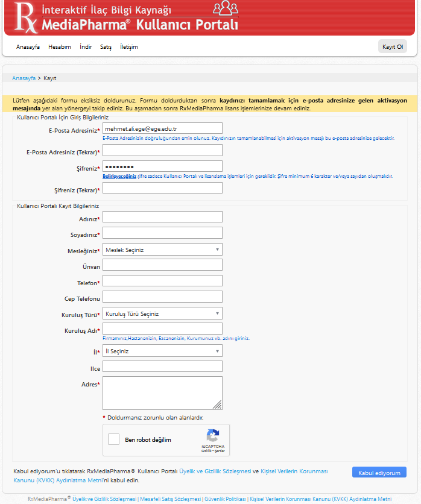The height and width of the screenshot is (504, 421).
Task: Click the İlçe input field
Action: pyautogui.click(x=162, y=367)
